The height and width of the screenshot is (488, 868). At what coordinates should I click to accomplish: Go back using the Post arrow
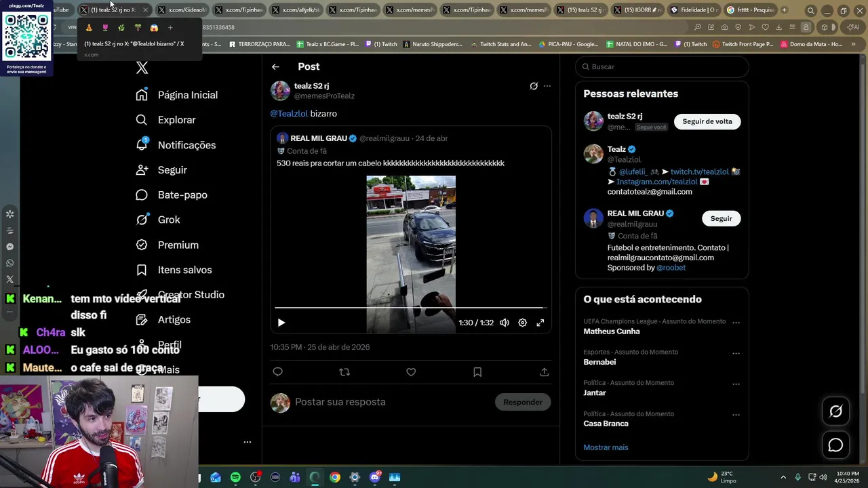pos(275,66)
